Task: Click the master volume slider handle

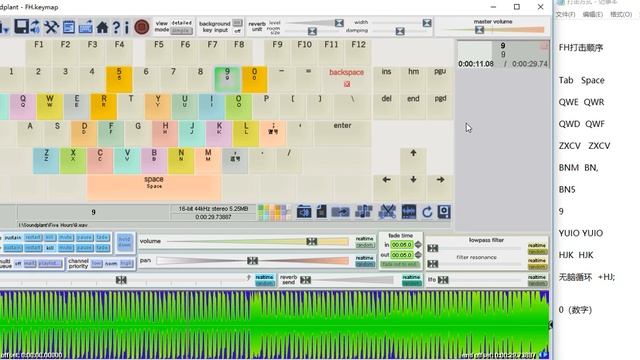Action: click(479, 30)
